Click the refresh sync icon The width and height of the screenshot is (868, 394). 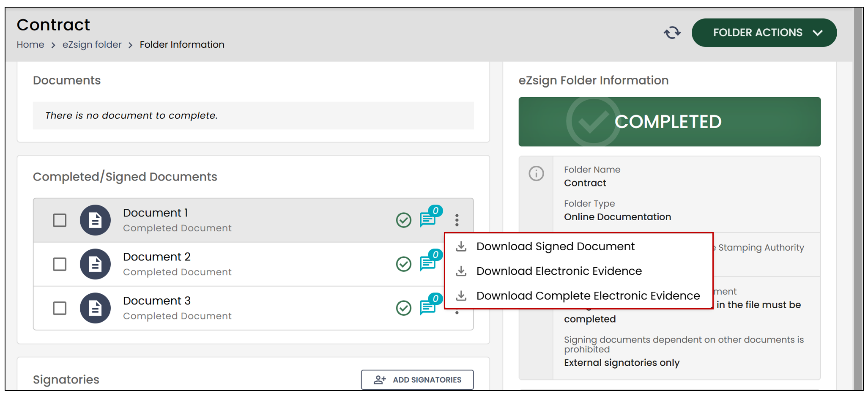[672, 33]
